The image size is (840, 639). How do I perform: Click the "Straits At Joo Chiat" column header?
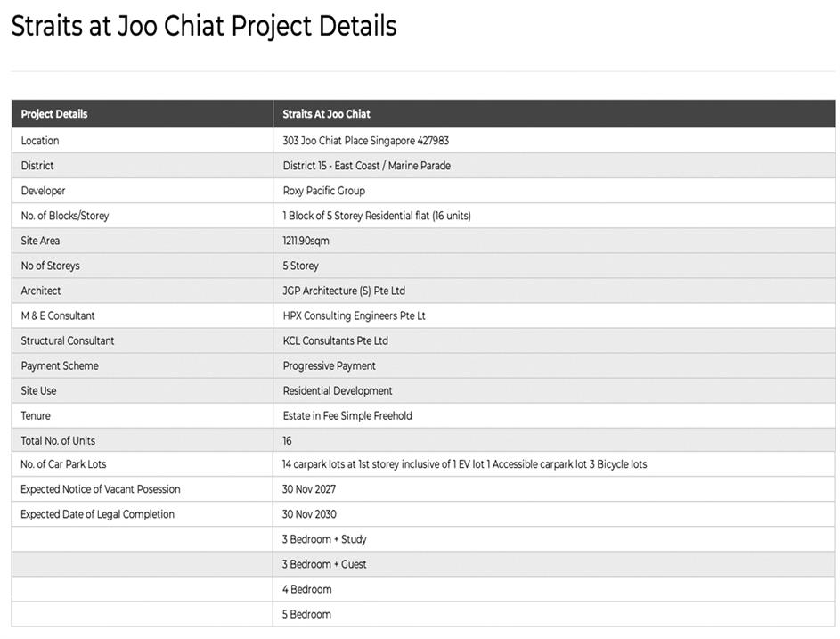click(x=326, y=114)
